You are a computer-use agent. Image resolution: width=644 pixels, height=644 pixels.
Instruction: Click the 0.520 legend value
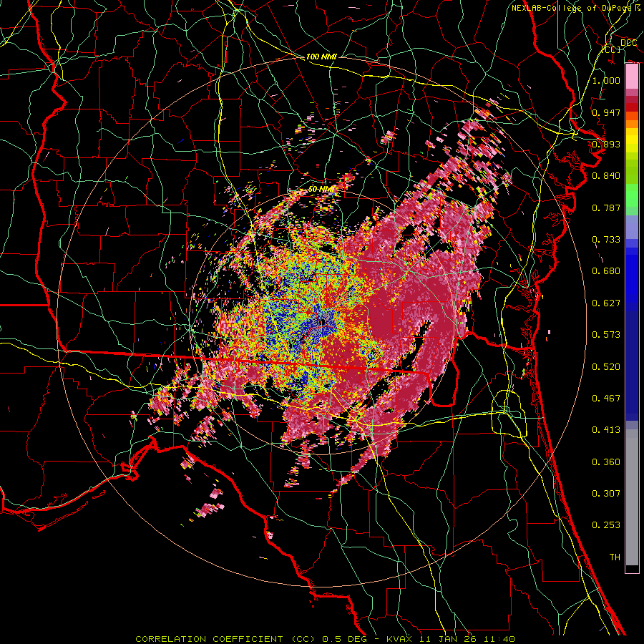pyautogui.click(x=606, y=367)
